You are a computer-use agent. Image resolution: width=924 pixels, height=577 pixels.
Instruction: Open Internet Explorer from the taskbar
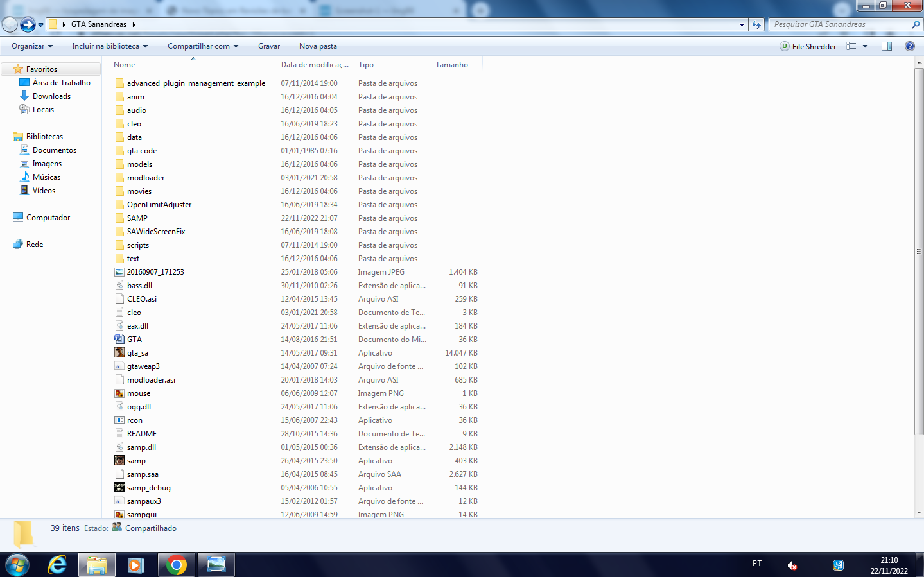pos(57,565)
